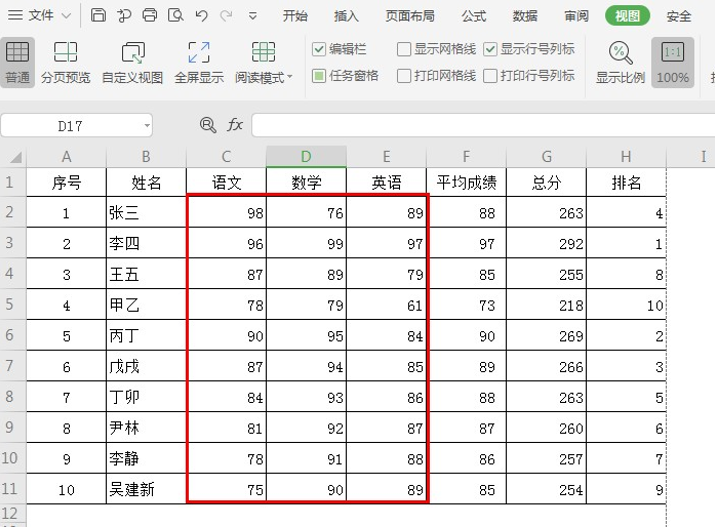Open 显示比例 zoom dialog
Viewport: 715px width, 532px height.
(620, 62)
